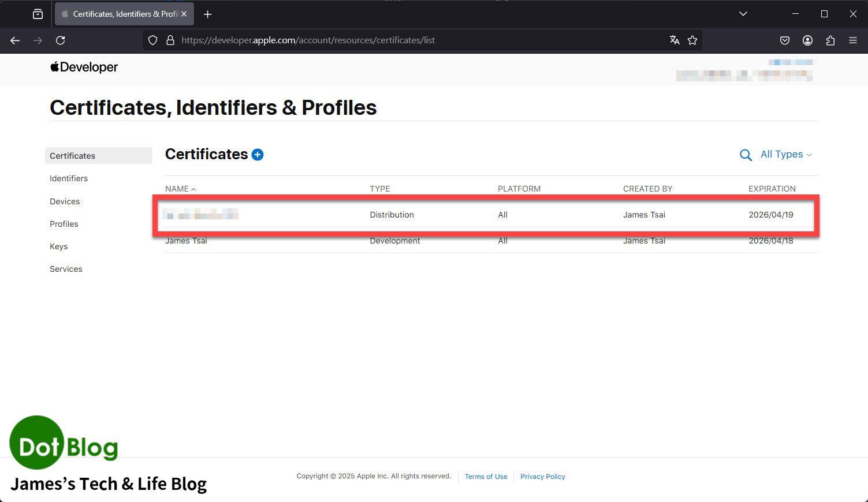
Task: Open the Firefox hamburger application menu
Action: point(852,40)
